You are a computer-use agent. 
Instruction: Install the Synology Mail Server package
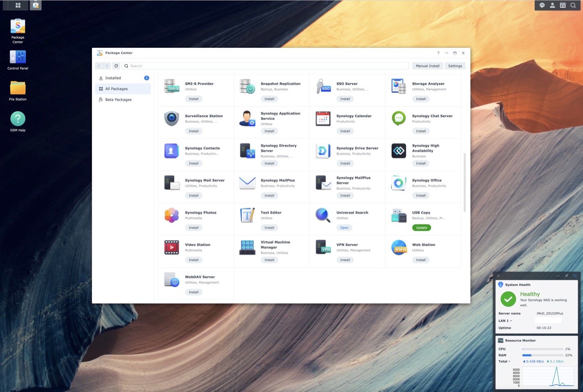pos(194,196)
